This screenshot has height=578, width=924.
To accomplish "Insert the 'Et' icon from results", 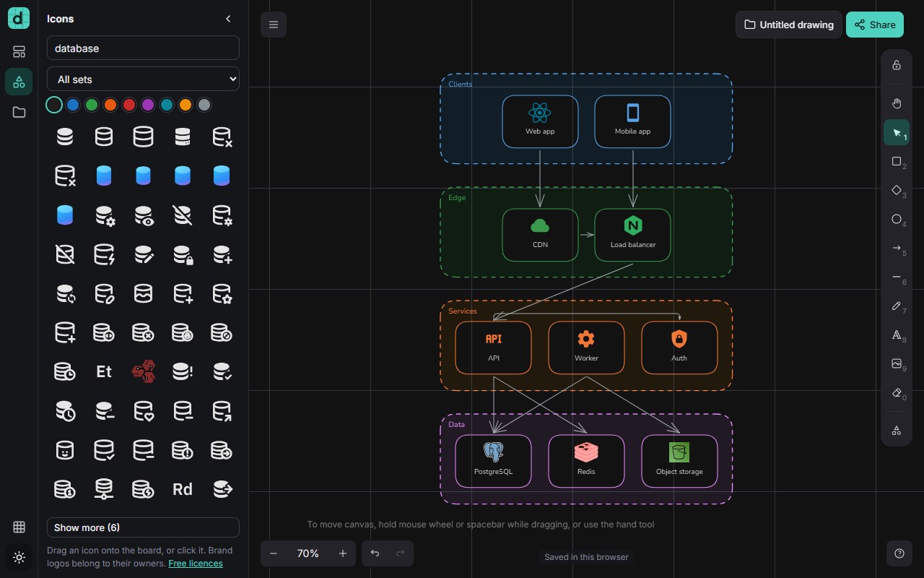I will click(x=104, y=371).
